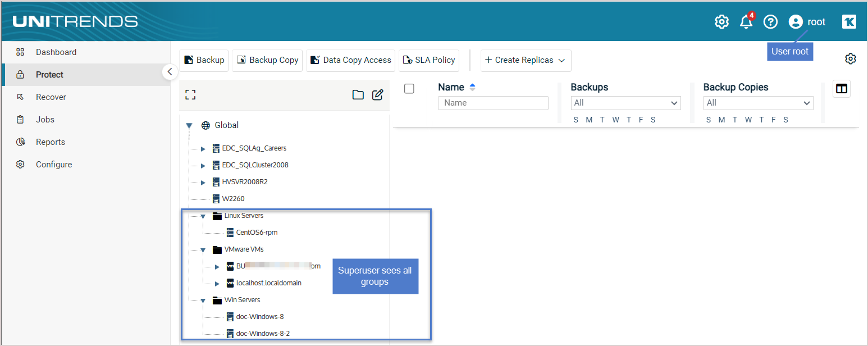Click the edit groups pencil icon
The height and width of the screenshot is (346, 868).
click(378, 94)
